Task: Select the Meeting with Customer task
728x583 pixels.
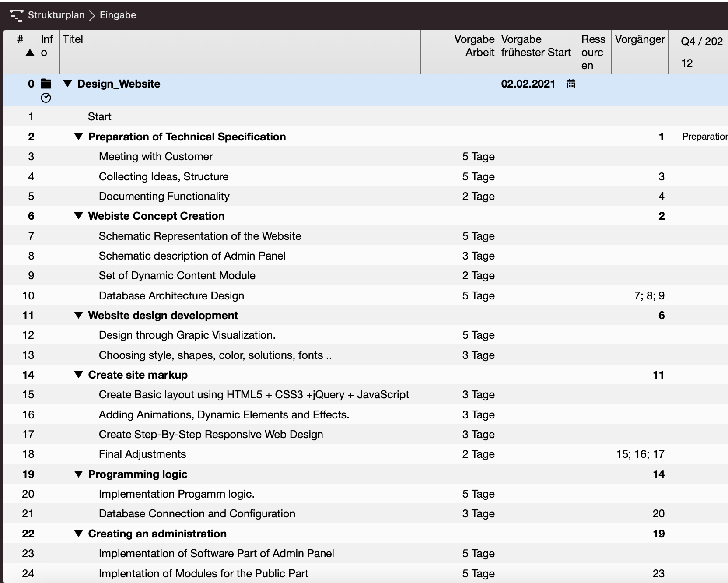Action: click(156, 157)
